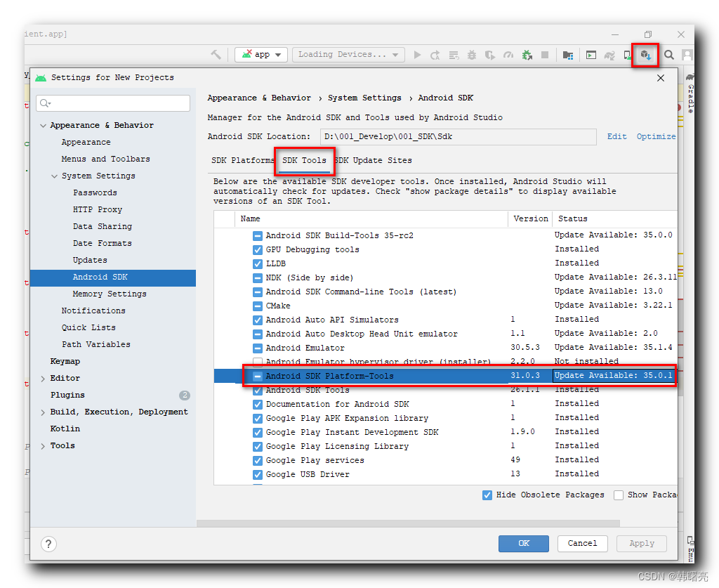Click the user account avatar icon

(x=687, y=55)
